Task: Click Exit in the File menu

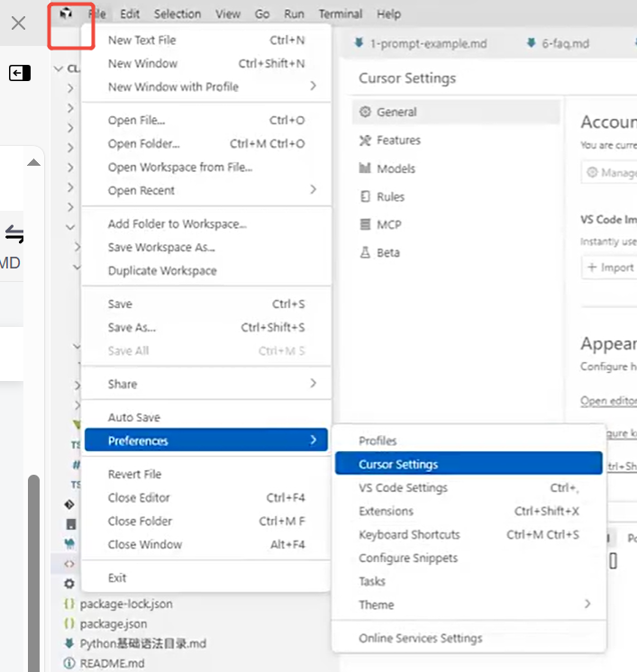Action: click(x=206, y=577)
